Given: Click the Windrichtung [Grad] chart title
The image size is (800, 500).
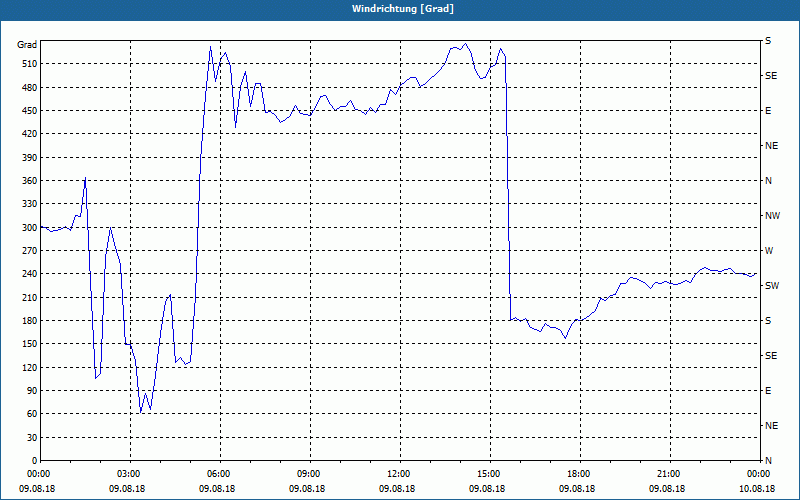Looking at the screenshot, I should point(403,9).
